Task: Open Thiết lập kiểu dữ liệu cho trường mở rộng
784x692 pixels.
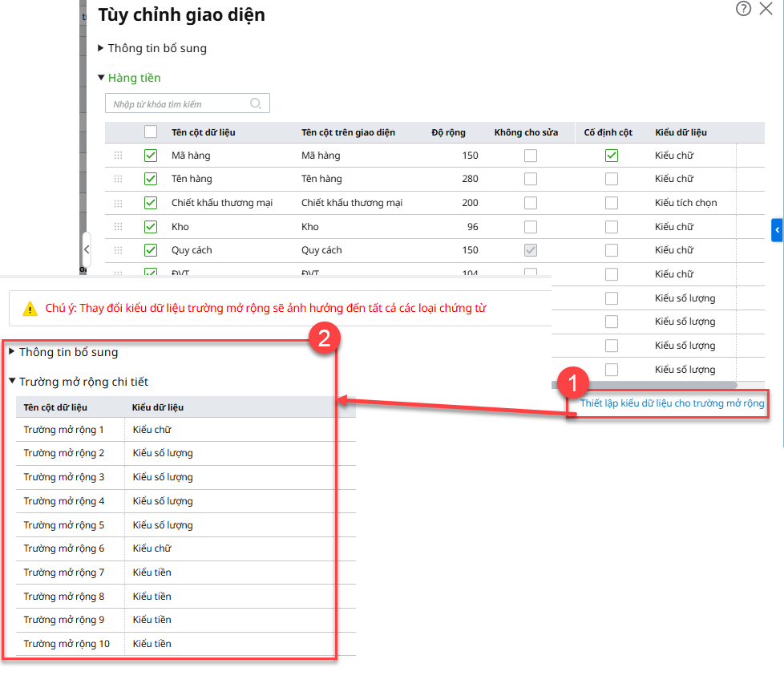Action: coord(672,403)
